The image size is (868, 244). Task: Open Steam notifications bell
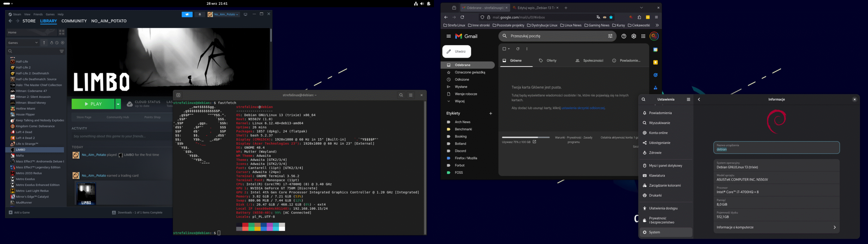(200, 14)
